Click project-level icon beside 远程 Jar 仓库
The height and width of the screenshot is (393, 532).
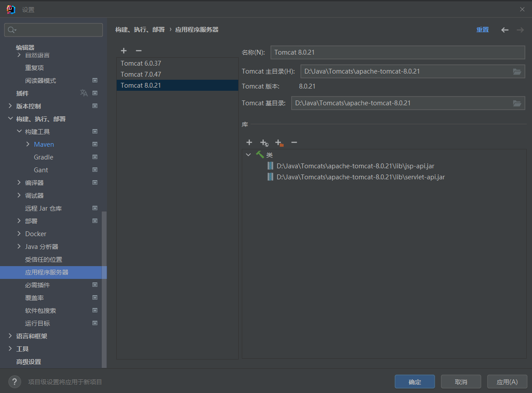(x=95, y=208)
